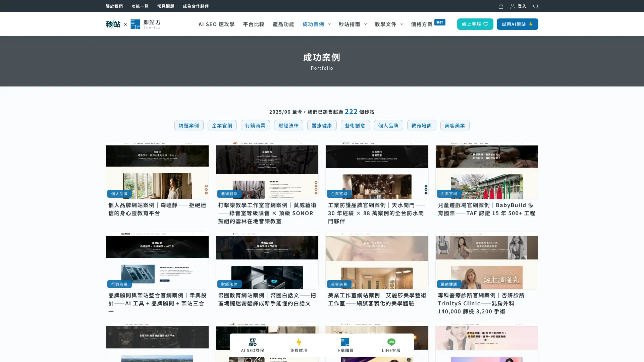The height and width of the screenshot is (362, 644).
Task: Click the 幣圈教育網站案例 title
Action: coord(267,299)
